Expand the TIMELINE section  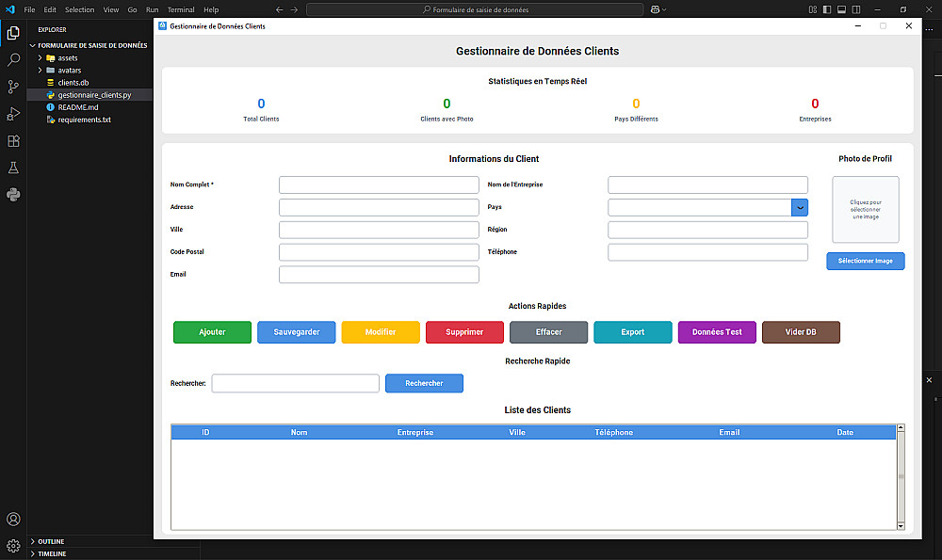[x=32, y=554]
